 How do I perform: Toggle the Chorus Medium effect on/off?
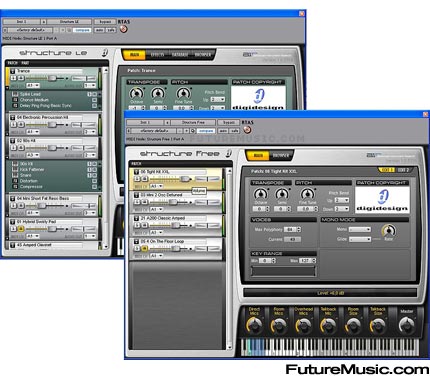click(x=94, y=100)
